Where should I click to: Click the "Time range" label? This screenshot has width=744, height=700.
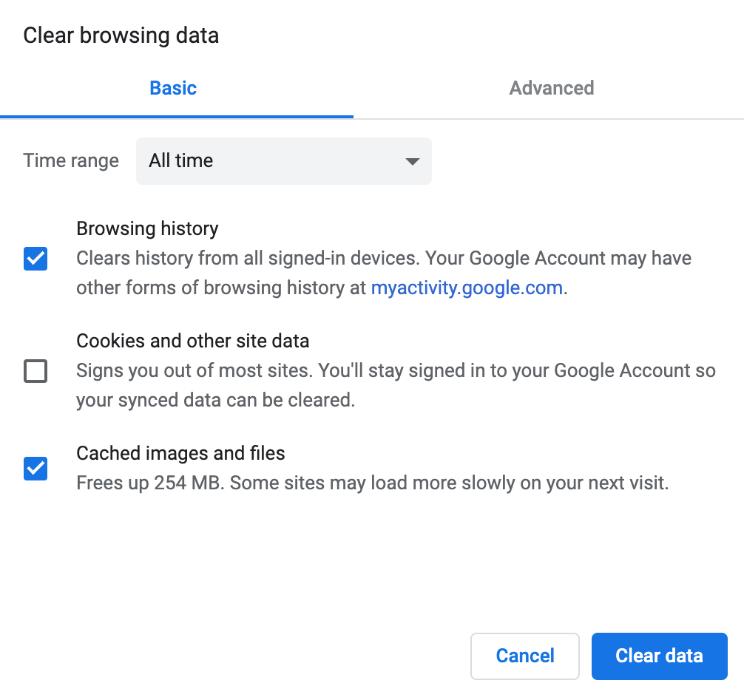click(x=71, y=161)
